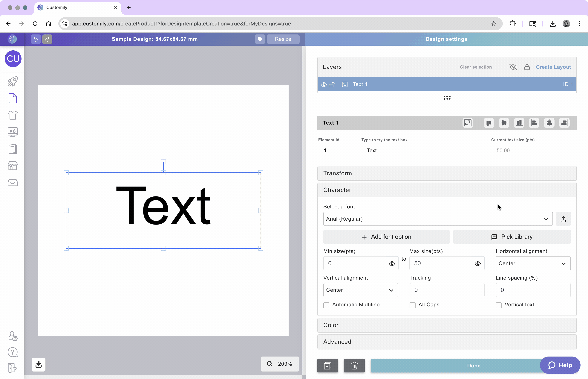Open the Select a font dropdown
The height and width of the screenshot is (379, 588).
tap(438, 219)
